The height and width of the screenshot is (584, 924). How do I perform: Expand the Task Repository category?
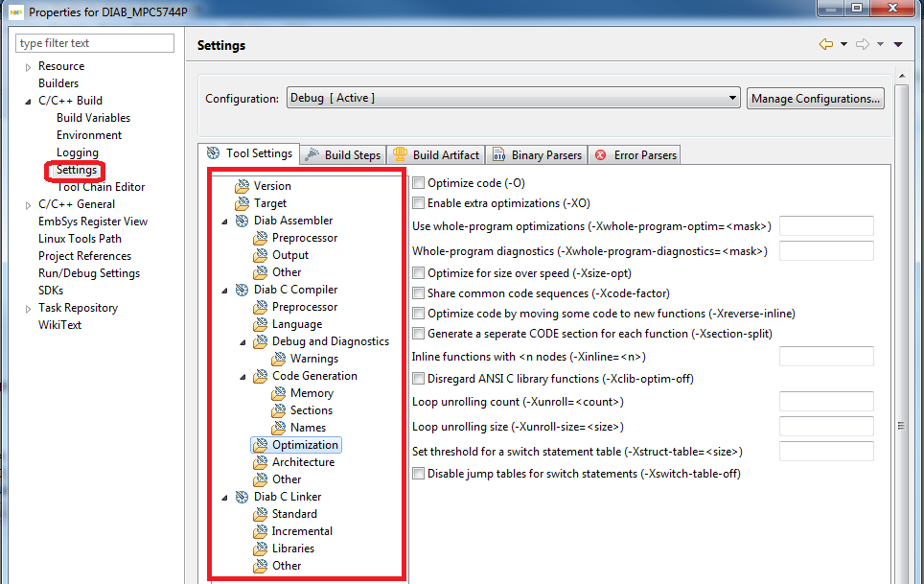[29, 309]
